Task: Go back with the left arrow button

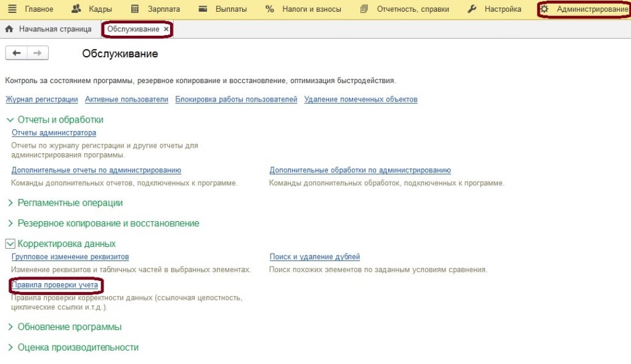Action: (16, 54)
